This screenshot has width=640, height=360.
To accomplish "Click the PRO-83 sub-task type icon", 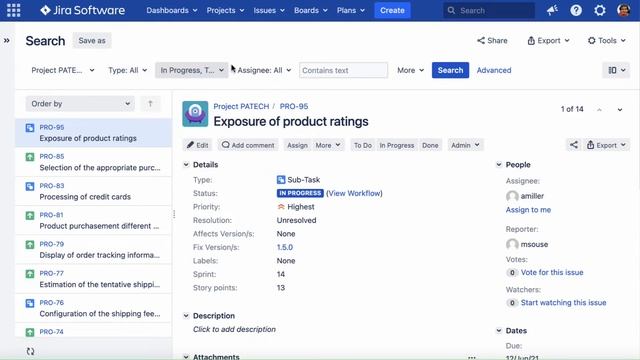I will (30, 186).
